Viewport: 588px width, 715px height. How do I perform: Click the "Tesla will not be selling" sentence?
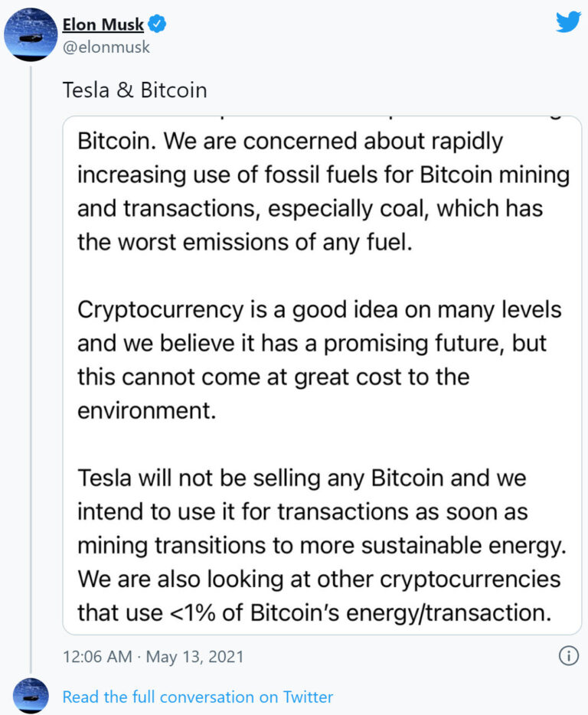[x=302, y=479]
